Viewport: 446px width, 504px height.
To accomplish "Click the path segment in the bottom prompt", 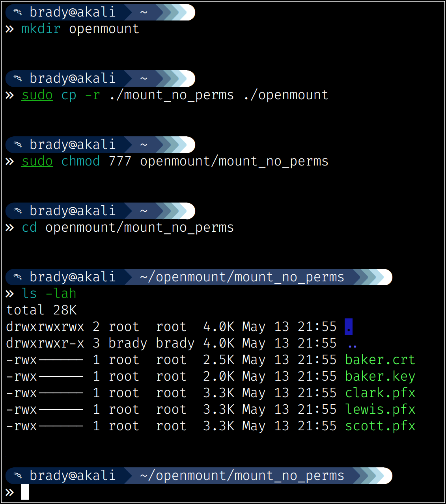I will click(x=242, y=476).
